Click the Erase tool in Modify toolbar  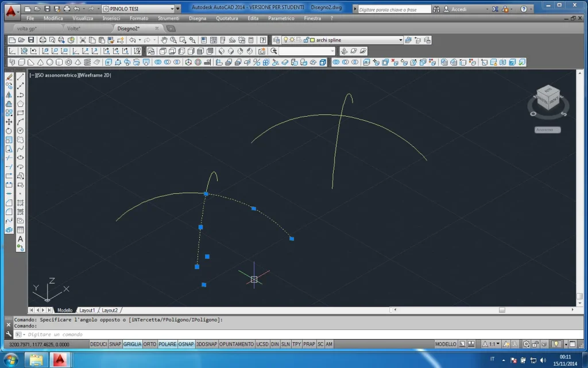tap(9, 77)
